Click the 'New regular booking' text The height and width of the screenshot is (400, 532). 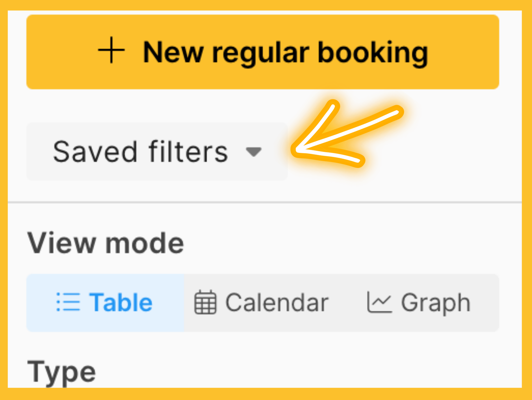point(285,53)
